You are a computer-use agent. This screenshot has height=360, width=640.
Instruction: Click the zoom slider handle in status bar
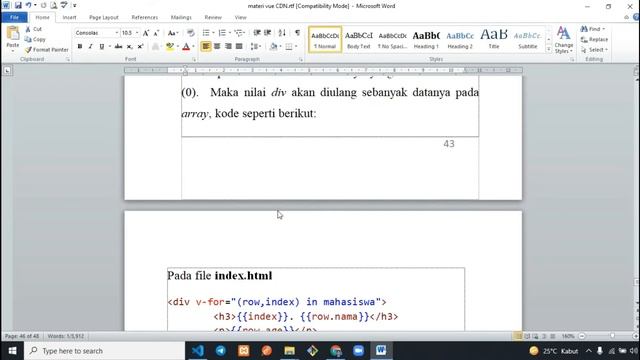click(612, 336)
